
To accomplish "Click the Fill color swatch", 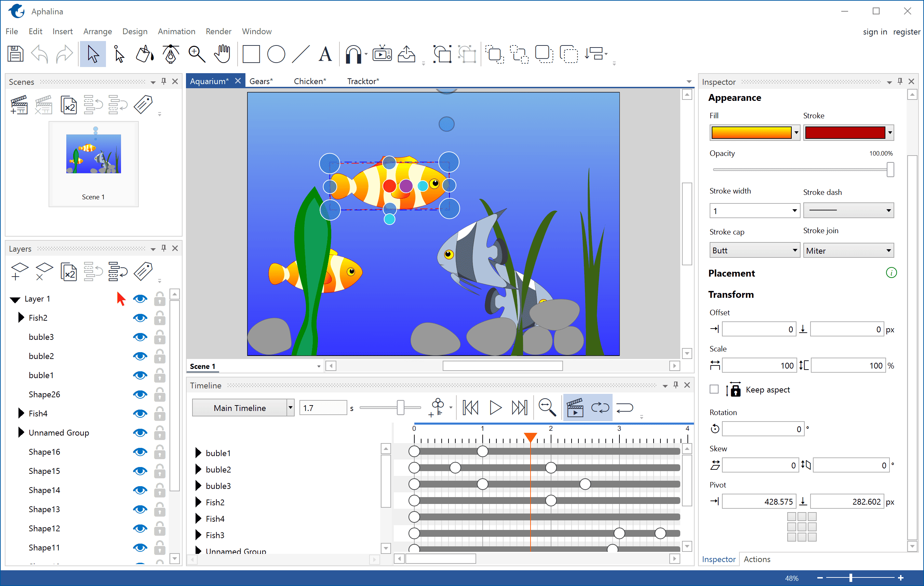I will tap(750, 132).
